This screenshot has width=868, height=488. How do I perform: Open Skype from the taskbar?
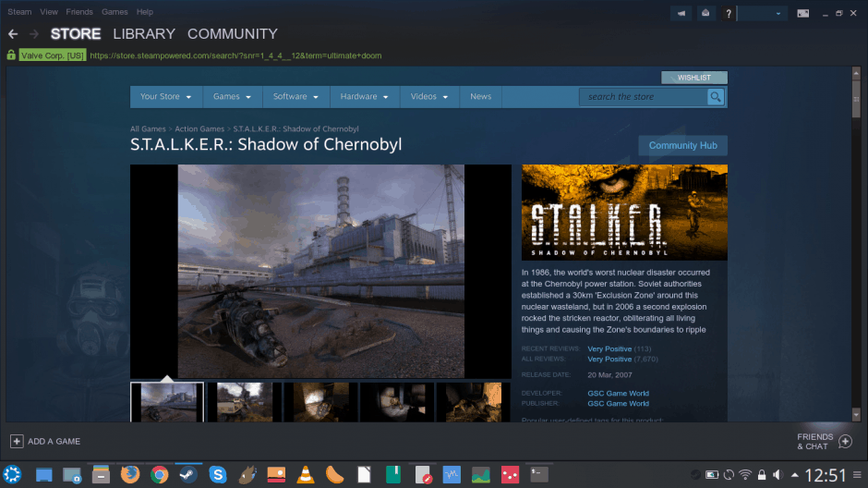218,475
